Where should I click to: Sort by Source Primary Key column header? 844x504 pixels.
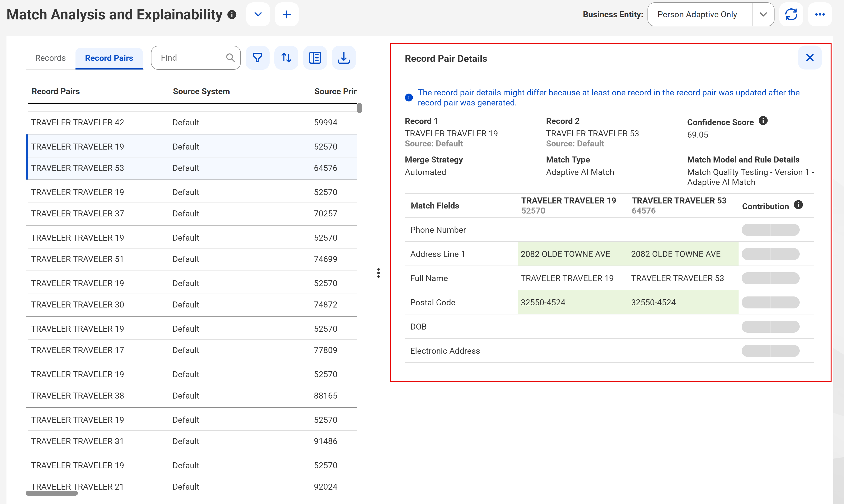pyautogui.click(x=335, y=91)
